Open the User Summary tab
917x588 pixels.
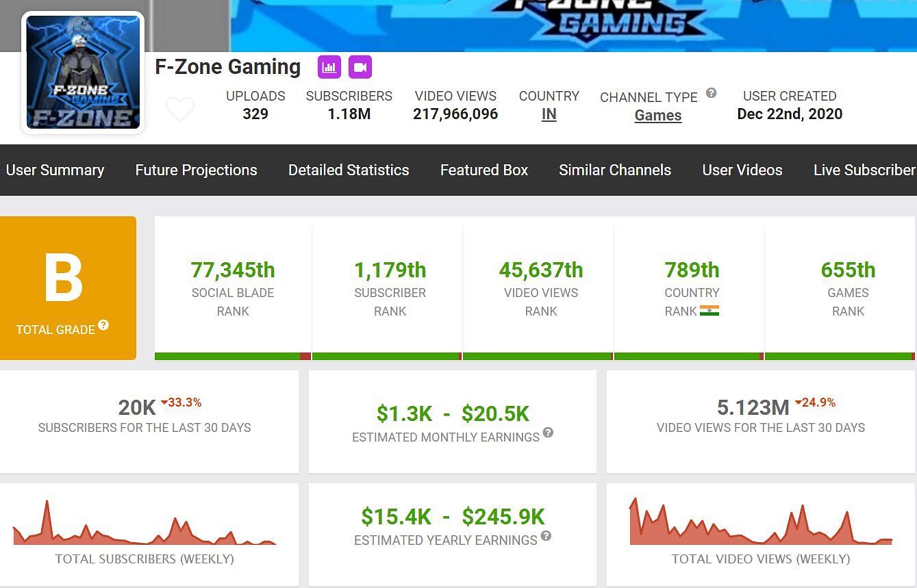55,170
